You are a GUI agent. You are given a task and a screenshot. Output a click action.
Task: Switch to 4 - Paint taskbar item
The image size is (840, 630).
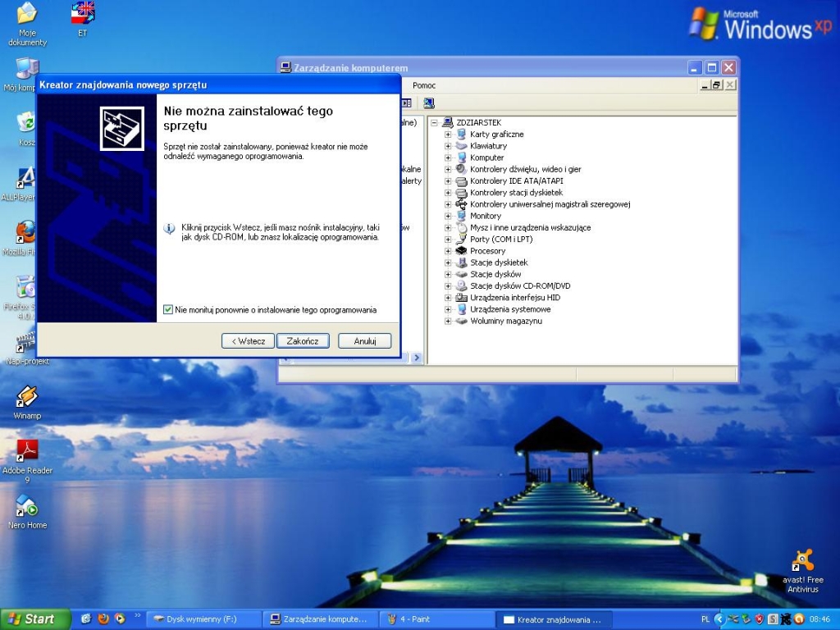coord(437,619)
